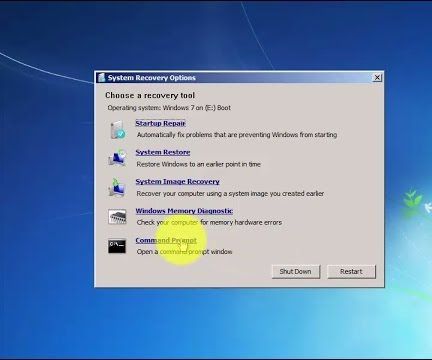
Task: Click the System Image Recovery icon
Action: (x=117, y=187)
